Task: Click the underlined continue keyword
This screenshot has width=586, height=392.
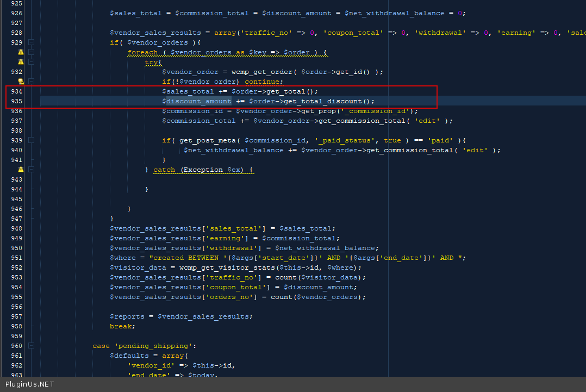Action: 263,82
